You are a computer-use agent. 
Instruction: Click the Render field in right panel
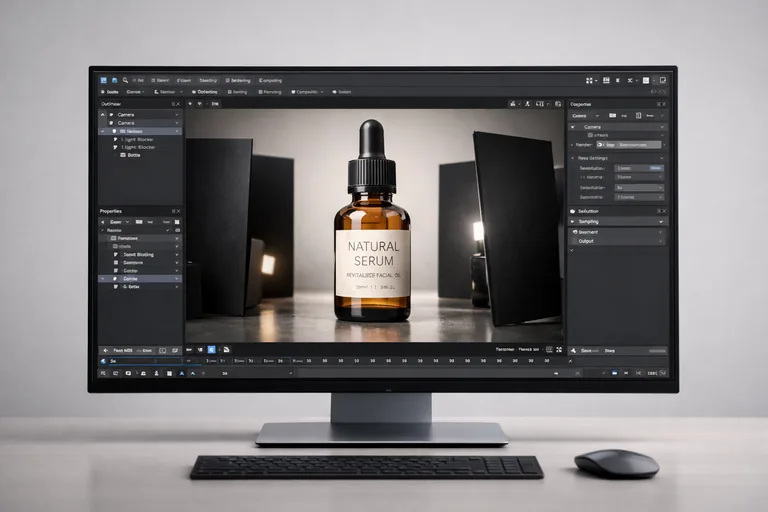(x=628, y=145)
